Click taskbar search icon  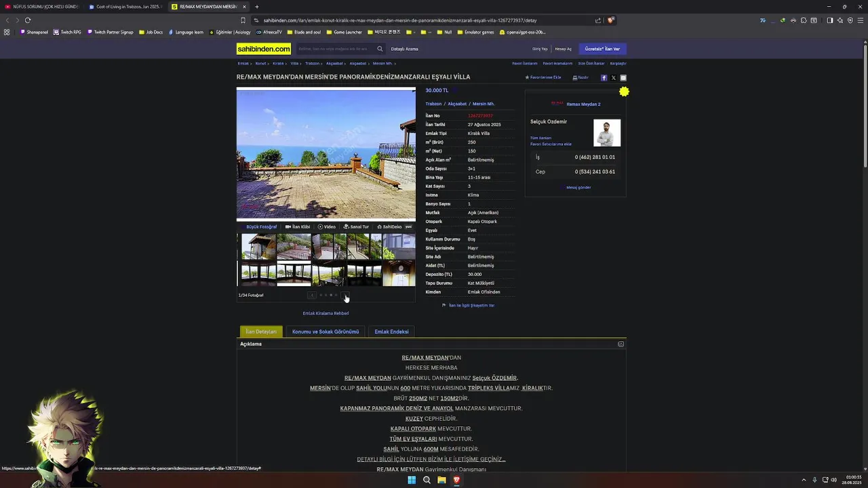pyautogui.click(x=427, y=480)
